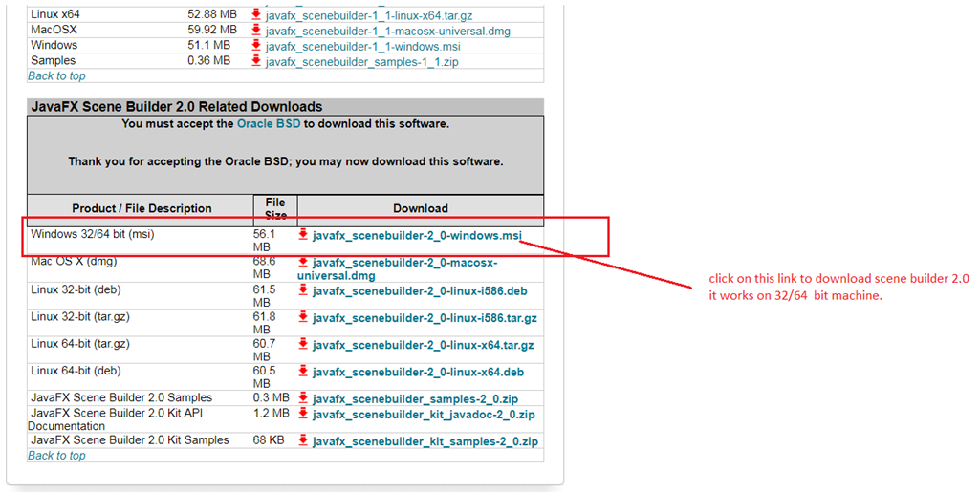Image resolution: width=980 pixels, height=492 pixels.
Task: Click 'JavaFX Scene Builder 2.0 Kit API Documentation' text
Action: [x=116, y=419]
